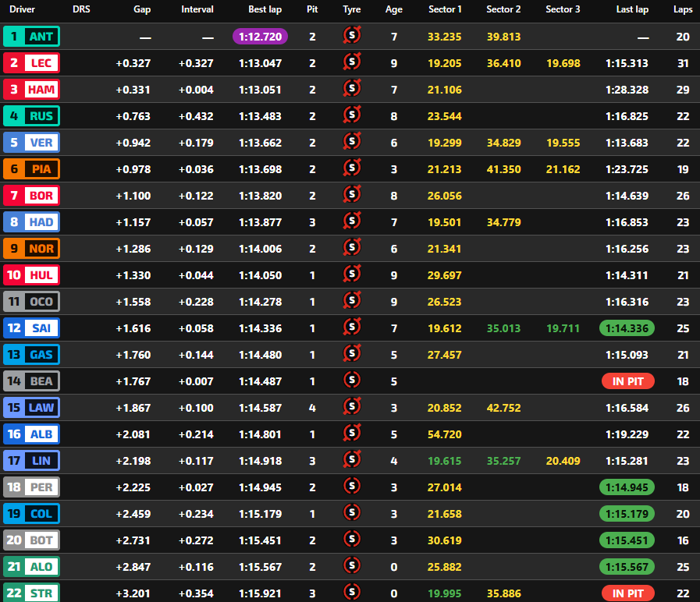This screenshot has height=602, width=700.
Task: Click OCO's 1:14.278 best lap time
Action: click(x=261, y=302)
